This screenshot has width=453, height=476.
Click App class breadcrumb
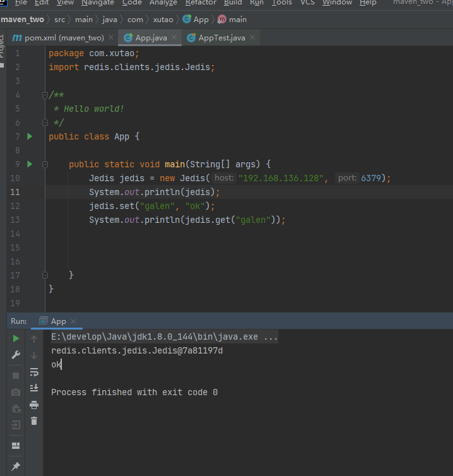point(196,20)
